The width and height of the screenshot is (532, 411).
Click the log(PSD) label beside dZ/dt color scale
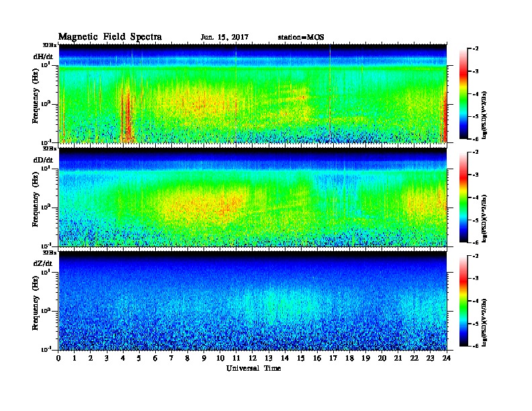484,322
